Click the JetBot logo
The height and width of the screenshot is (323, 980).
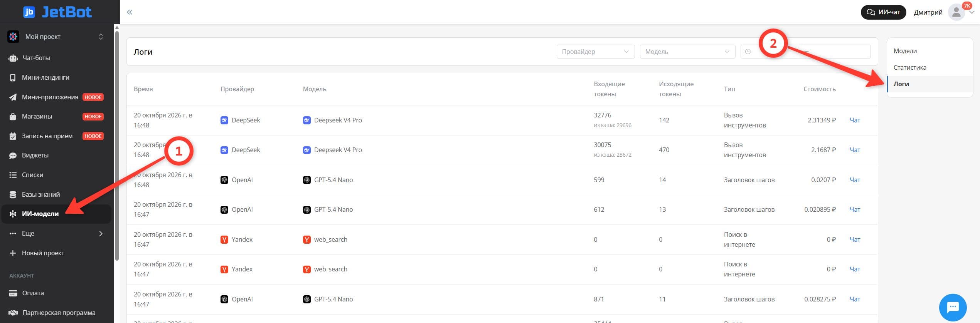57,12
